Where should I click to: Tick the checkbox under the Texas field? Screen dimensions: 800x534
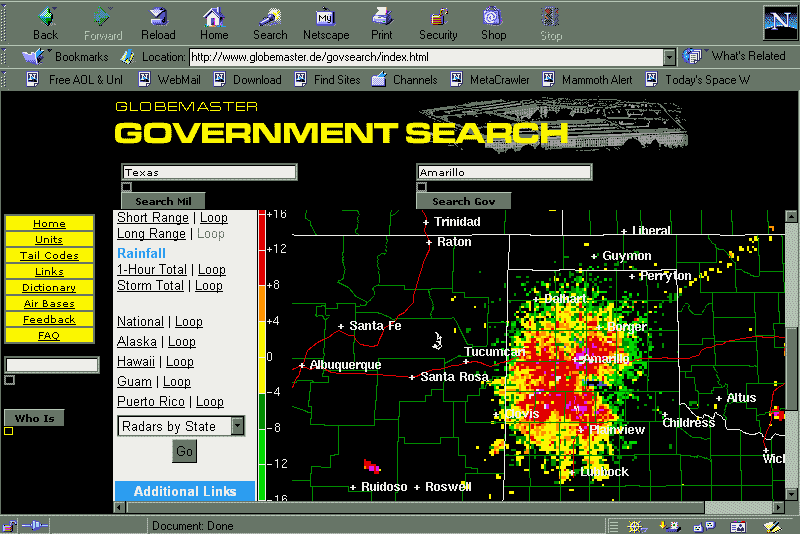[127, 187]
